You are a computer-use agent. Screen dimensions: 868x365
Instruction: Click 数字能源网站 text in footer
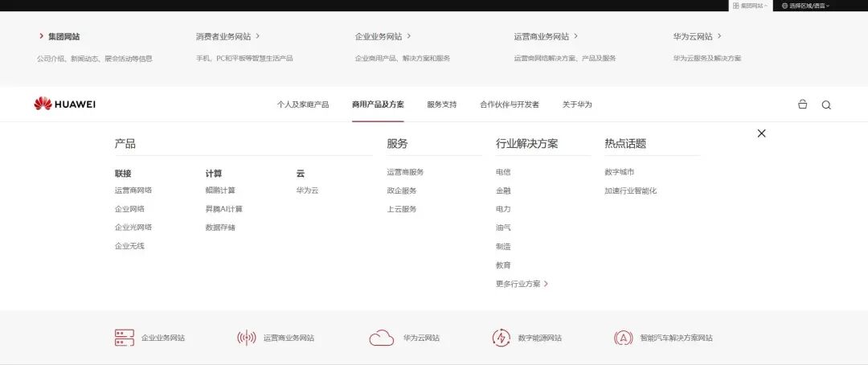tap(540, 338)
